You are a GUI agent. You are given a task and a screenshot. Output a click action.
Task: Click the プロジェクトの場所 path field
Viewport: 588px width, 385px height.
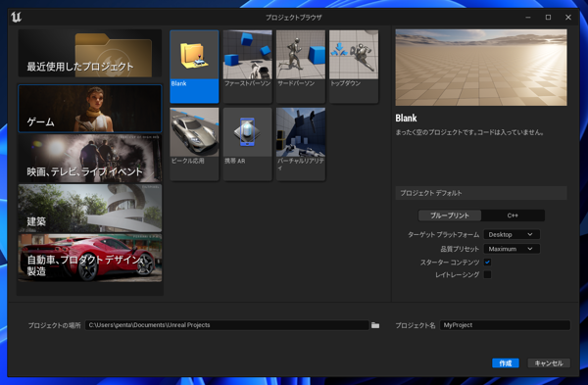point(227,325)
